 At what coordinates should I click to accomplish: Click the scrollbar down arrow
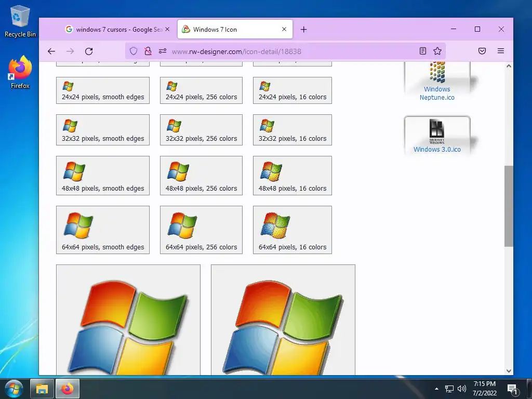[x=509, y=371]
